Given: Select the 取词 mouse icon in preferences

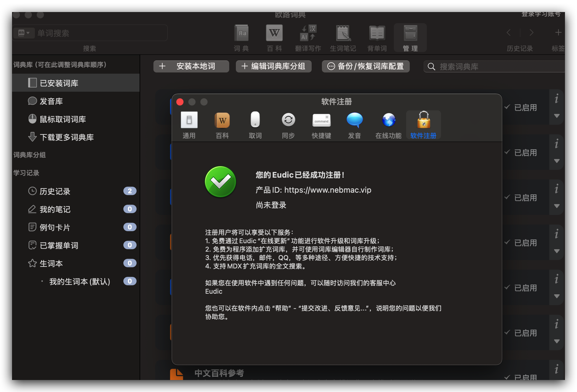Looking at the screenshot, I should (255, 120).
